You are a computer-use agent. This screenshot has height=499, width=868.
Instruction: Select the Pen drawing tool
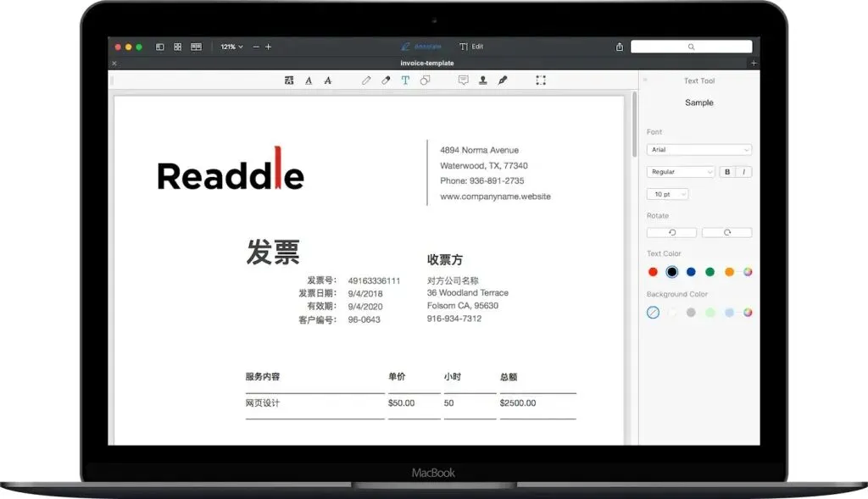[366, 80]
